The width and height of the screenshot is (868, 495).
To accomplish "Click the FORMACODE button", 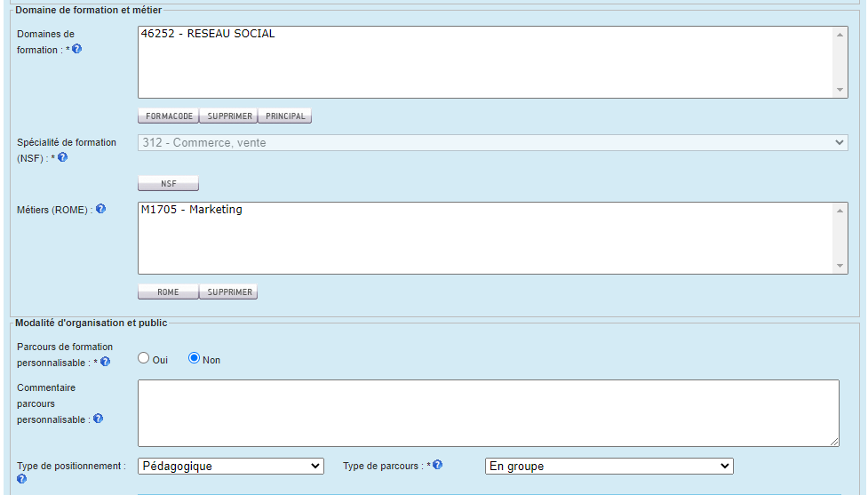I will 169,116.
